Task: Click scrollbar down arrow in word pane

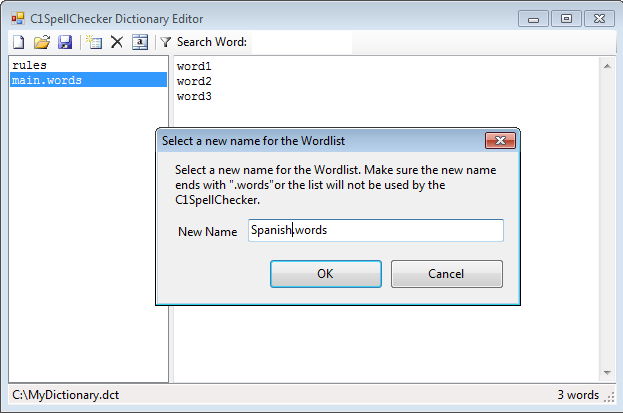Action: 607,372
